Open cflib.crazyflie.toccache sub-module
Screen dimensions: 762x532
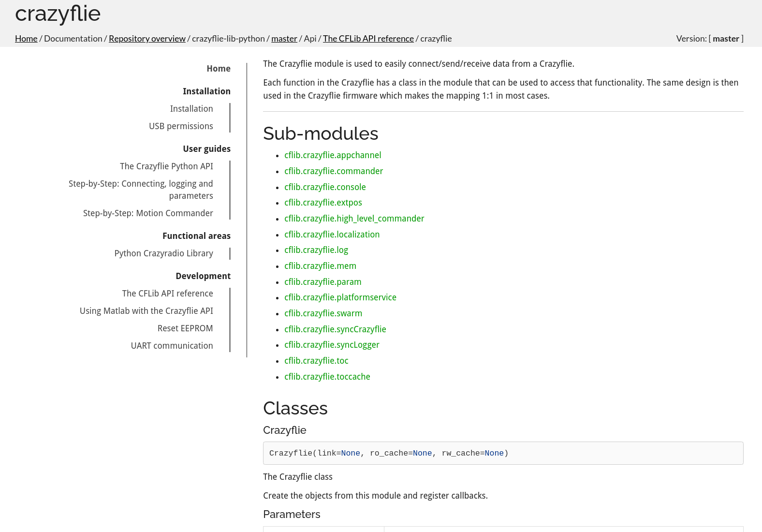pos(327,377)
